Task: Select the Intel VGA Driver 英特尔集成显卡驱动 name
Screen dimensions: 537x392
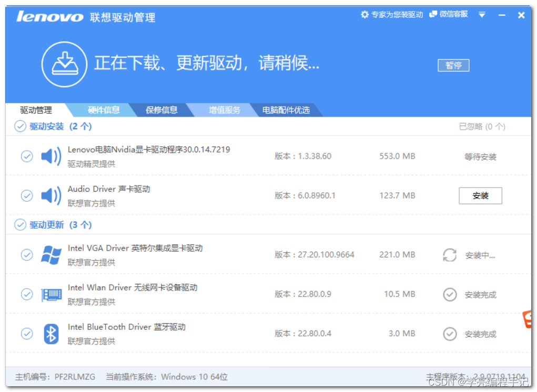Action: pyautogui.click(x=135, y=249)
